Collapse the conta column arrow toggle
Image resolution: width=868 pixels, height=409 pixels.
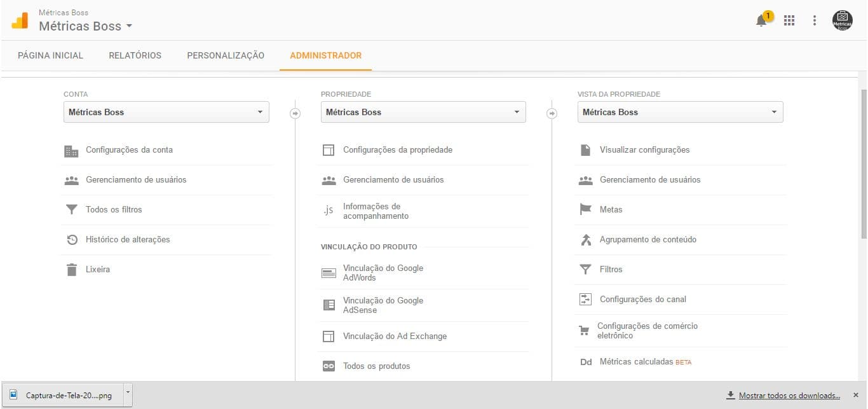(295, 113)
